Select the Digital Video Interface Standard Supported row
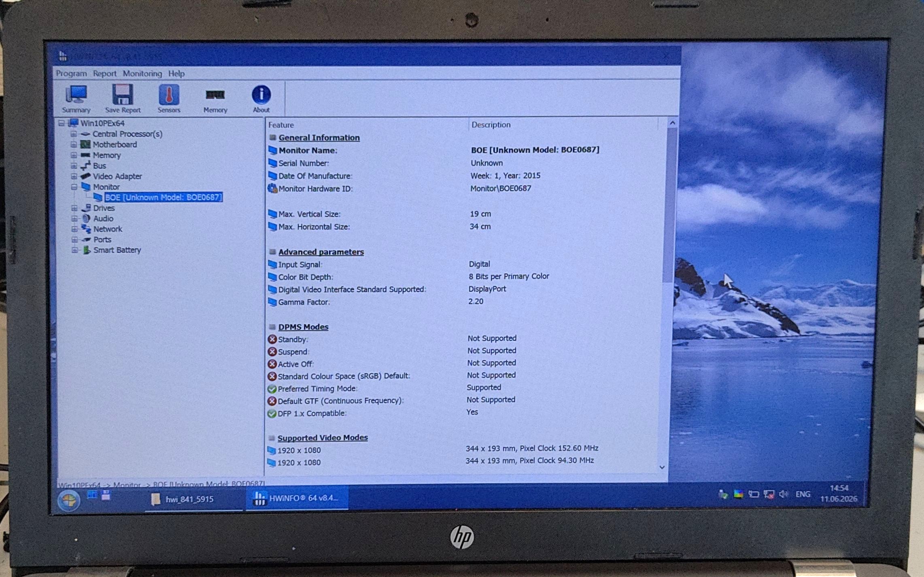 [x=465, y=289]
